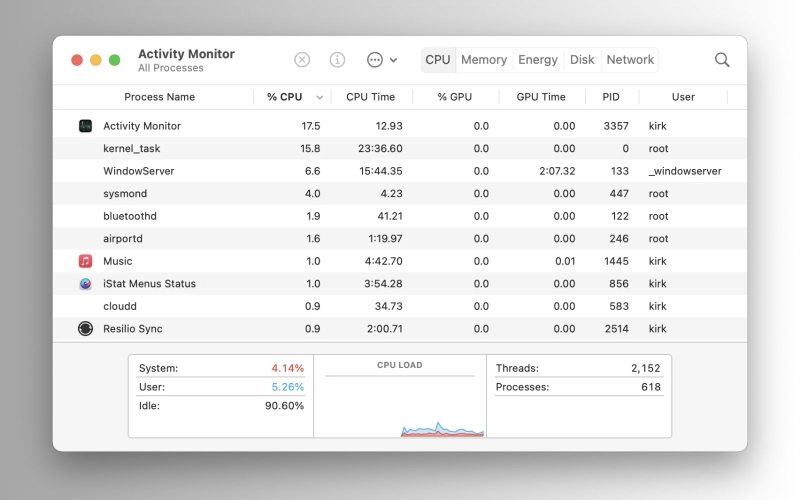Click the iStat Menus Status name text
The width and height of the screenshot is (800, 500).
point(149,283)
